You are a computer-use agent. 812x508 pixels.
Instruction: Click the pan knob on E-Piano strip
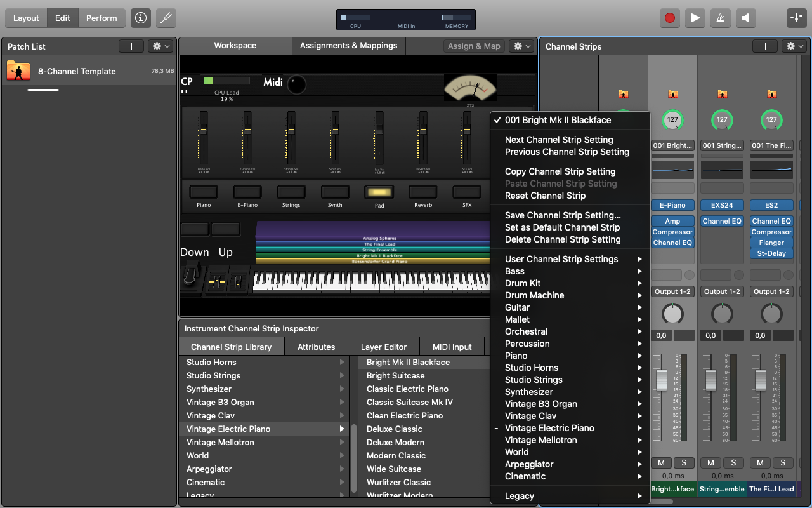coord(672,314)
